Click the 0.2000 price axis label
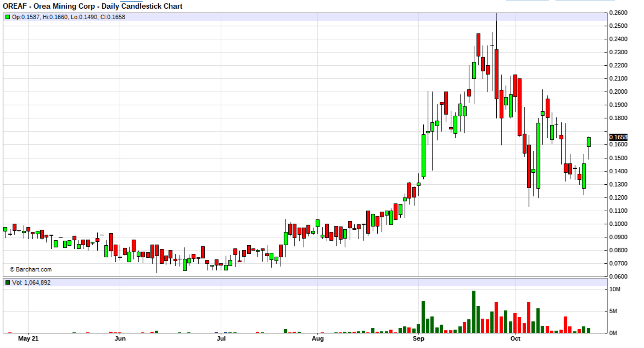This screenshot has width=644, height=348. click(618, 92)
